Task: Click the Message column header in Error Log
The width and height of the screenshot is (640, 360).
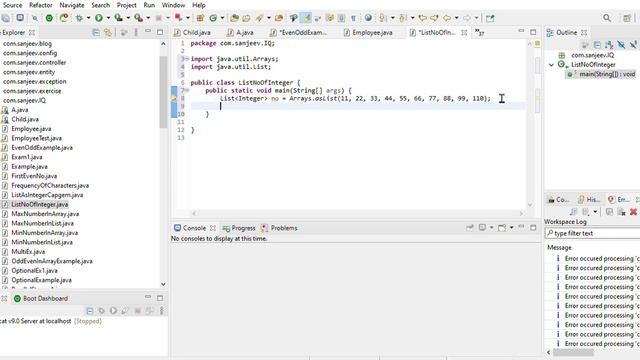Action: click(559, 247)
